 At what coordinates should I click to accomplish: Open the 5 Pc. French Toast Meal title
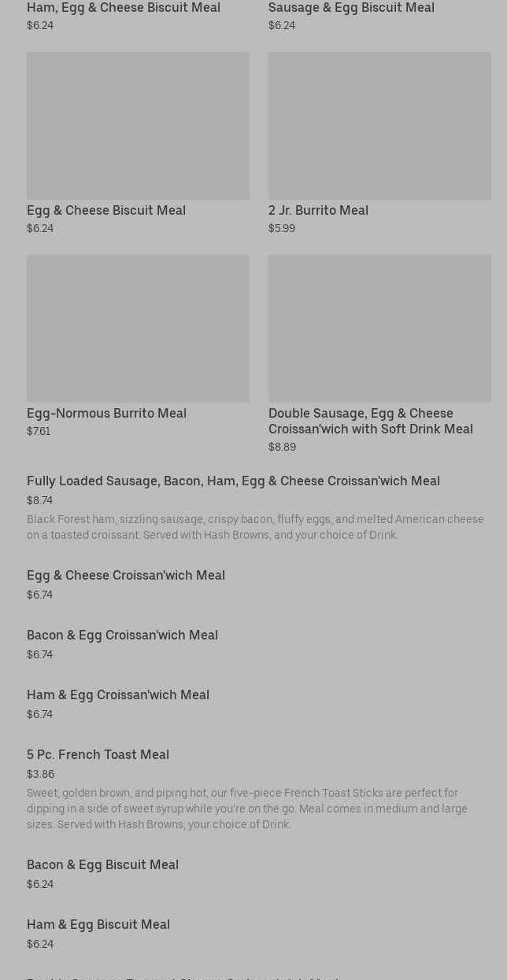click(x=98, y=754)
